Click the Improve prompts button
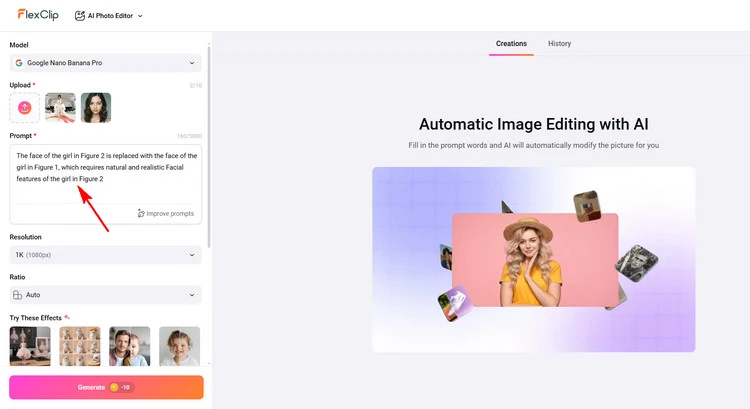Viewport: 750px width, 409px height. coord(166,213)
